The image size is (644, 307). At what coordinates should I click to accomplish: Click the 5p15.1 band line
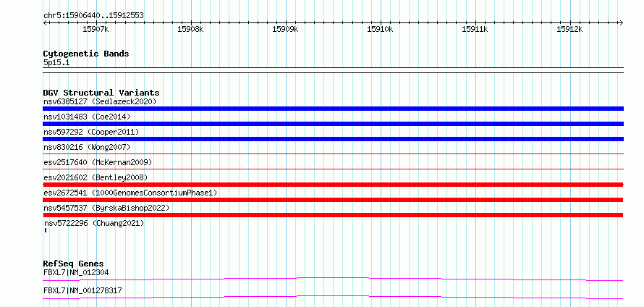click(x=333, y=70)
